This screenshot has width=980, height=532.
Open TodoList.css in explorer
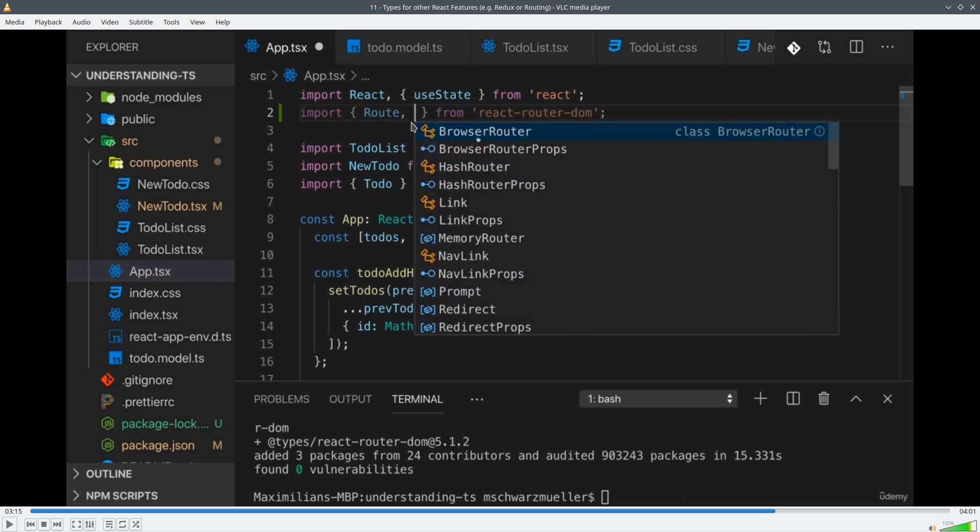pos(151,228)
